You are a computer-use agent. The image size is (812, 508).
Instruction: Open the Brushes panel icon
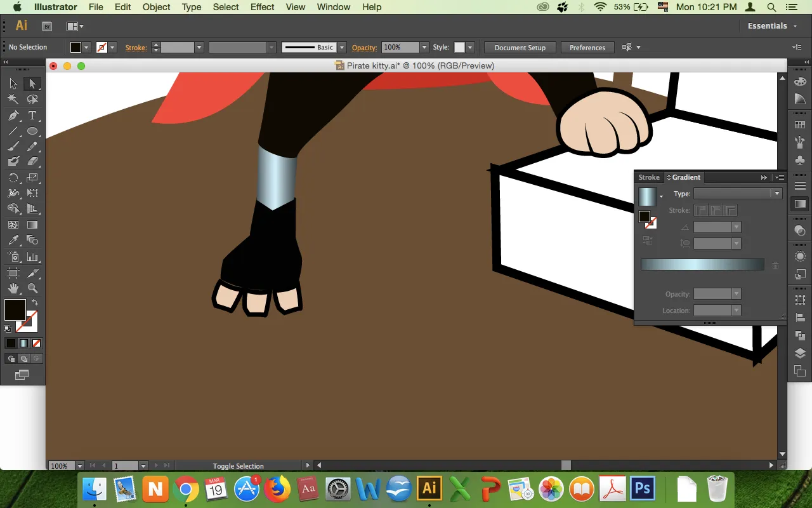(x=800, y=143)
